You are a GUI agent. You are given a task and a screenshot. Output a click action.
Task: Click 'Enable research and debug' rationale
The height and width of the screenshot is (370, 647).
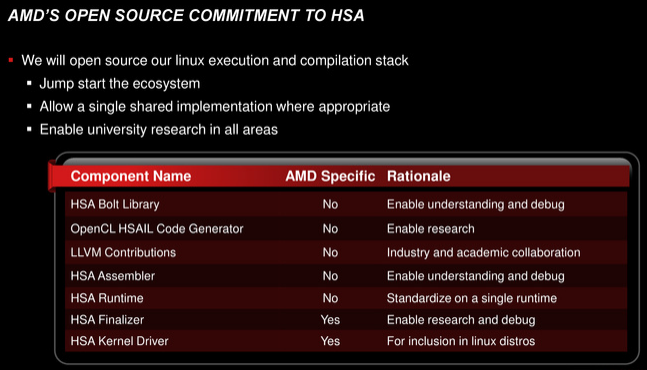click(x=461, y=320)
